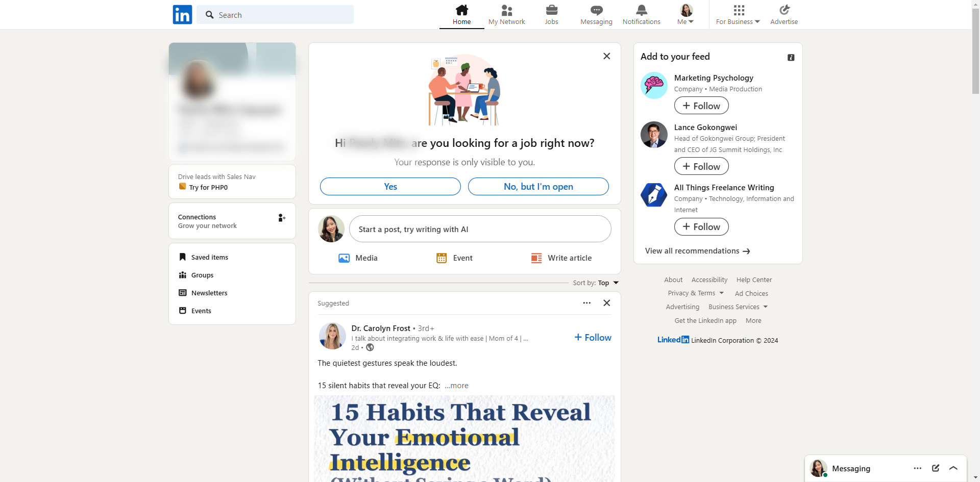The height and width of the screenshot is (482, 980).
Task: Open the Sort by Top dropdown
Action: (x=596, y=283)
